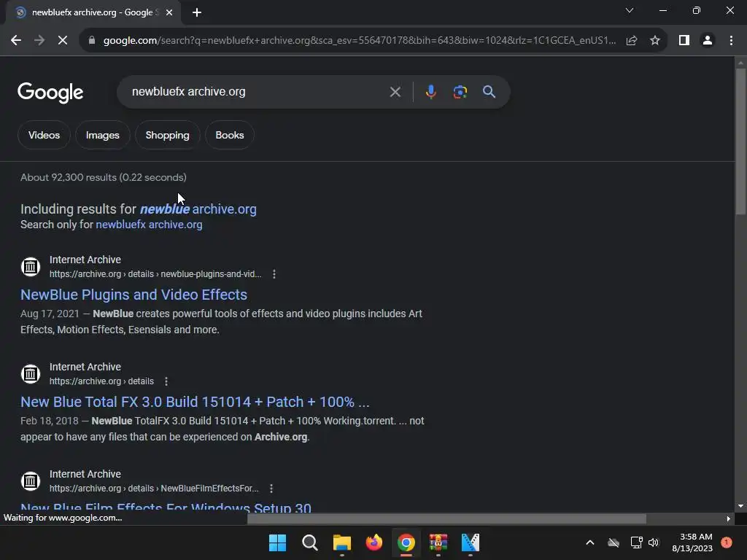Open Chrome side panel
Viewport: 747px width, 560px height.
(x=684, y=41)
